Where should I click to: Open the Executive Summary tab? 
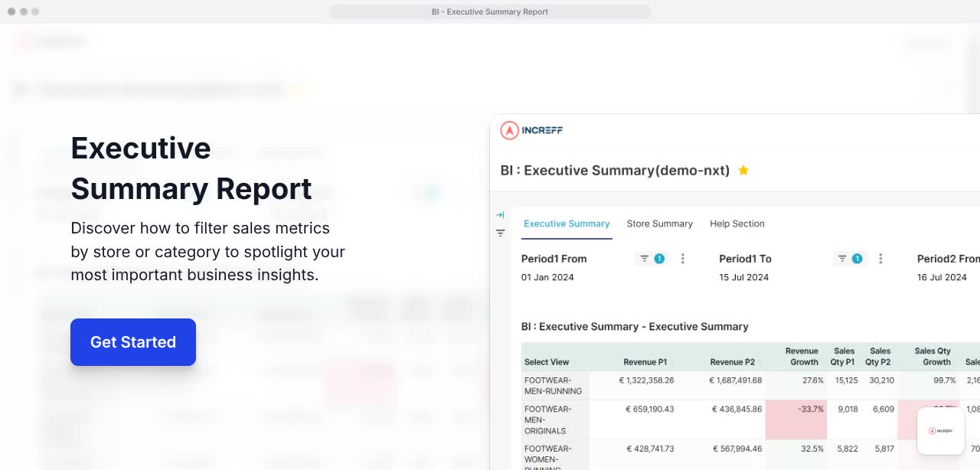[x=567, y=224]
